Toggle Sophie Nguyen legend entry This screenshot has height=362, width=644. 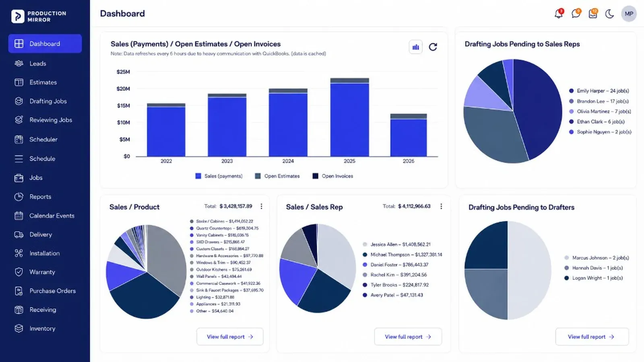pos(600,132)
